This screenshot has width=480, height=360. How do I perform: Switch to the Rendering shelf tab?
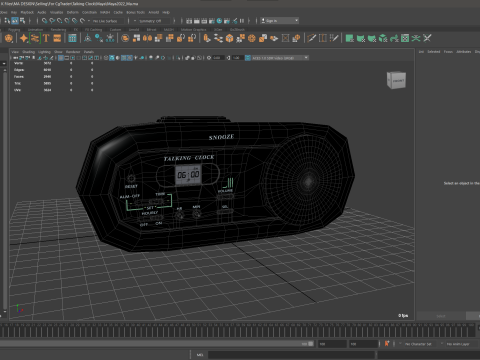click(x=58, y=30)
